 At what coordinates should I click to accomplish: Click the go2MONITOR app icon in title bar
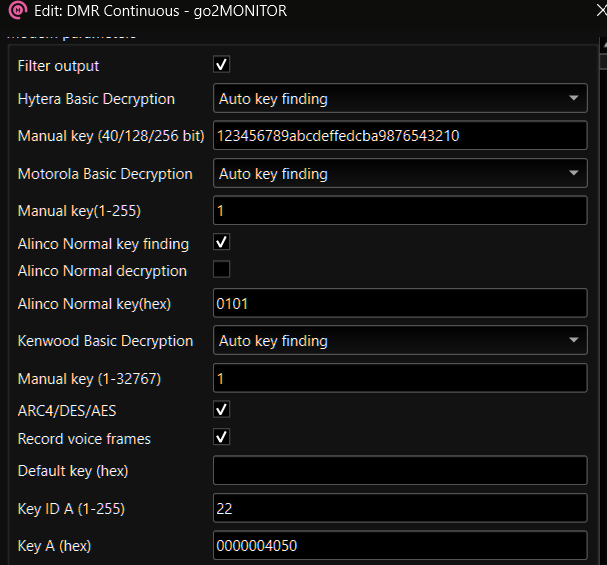pyautogui.click(x=16, y=13)
